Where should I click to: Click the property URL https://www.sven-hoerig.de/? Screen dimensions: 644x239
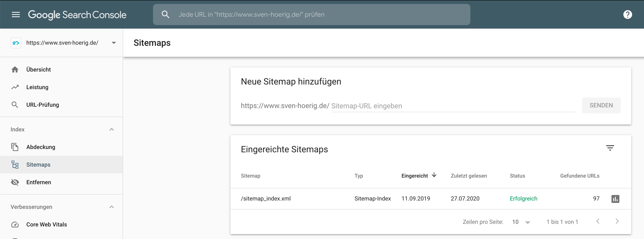point(62,43)
